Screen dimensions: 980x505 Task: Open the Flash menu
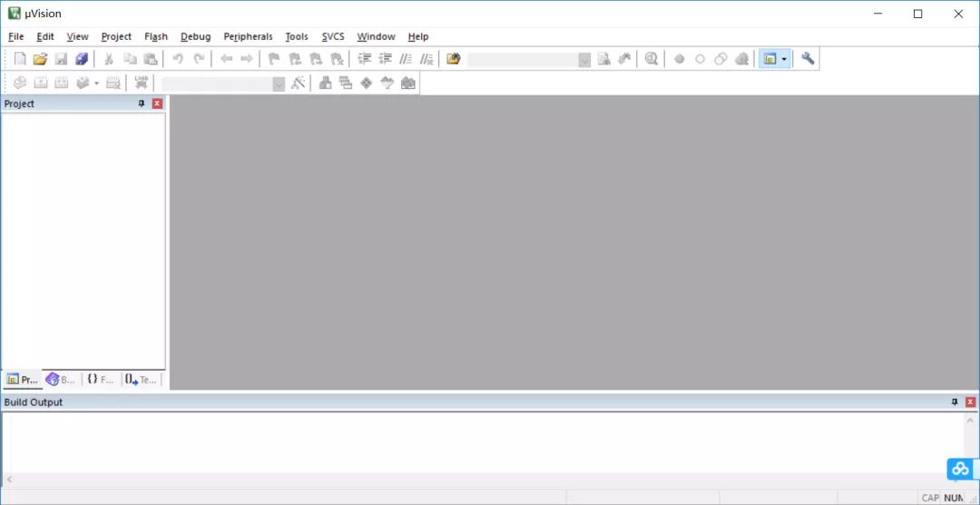click(x=156, y=36)
